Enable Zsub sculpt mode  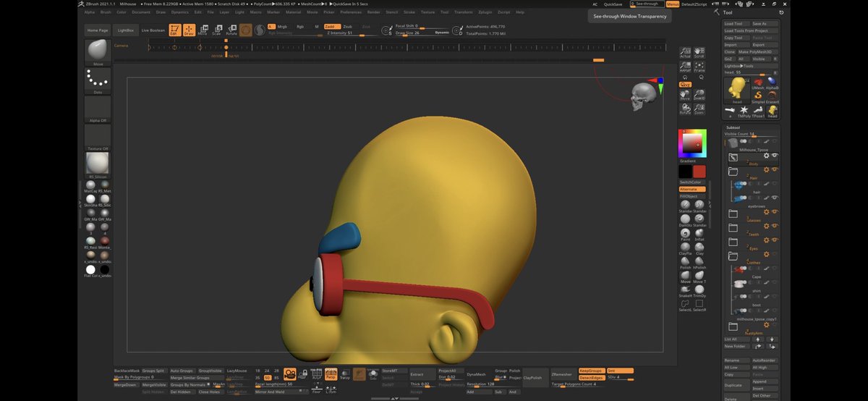click(x=347, y=26)
